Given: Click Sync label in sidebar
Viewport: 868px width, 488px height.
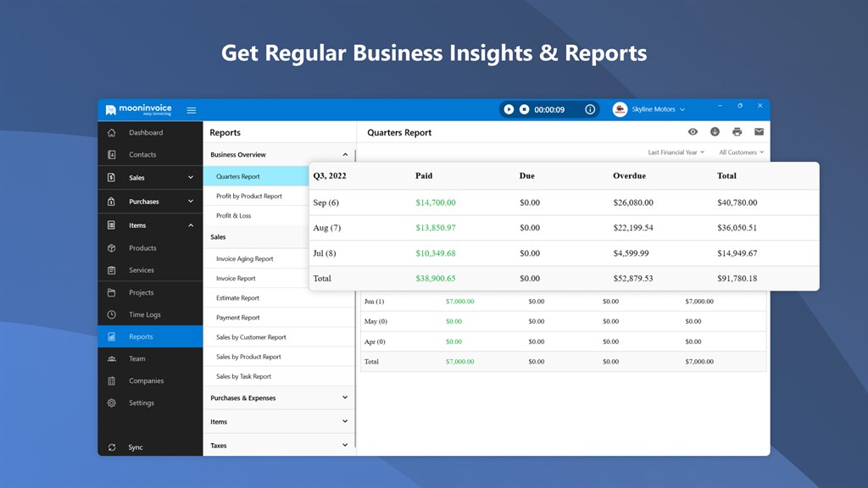Looking at the screenshot, I should pyautogui.click(x=136, y=447).
